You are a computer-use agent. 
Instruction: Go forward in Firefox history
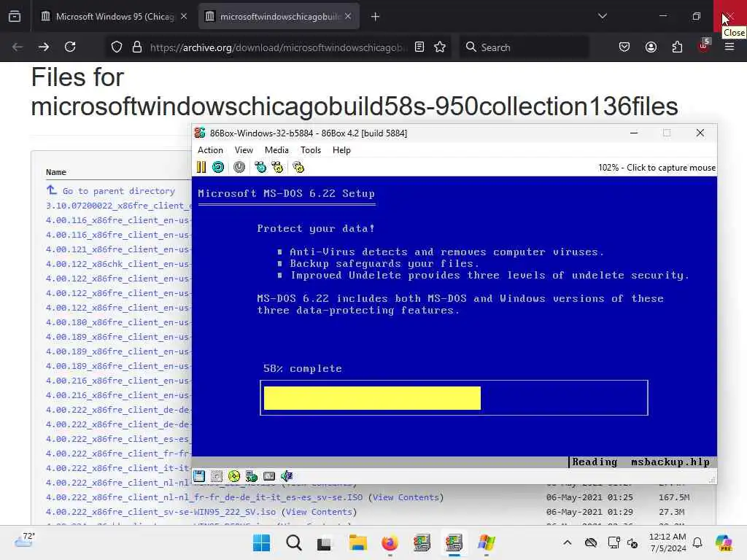pyautogui.click(x=43, y=47)
